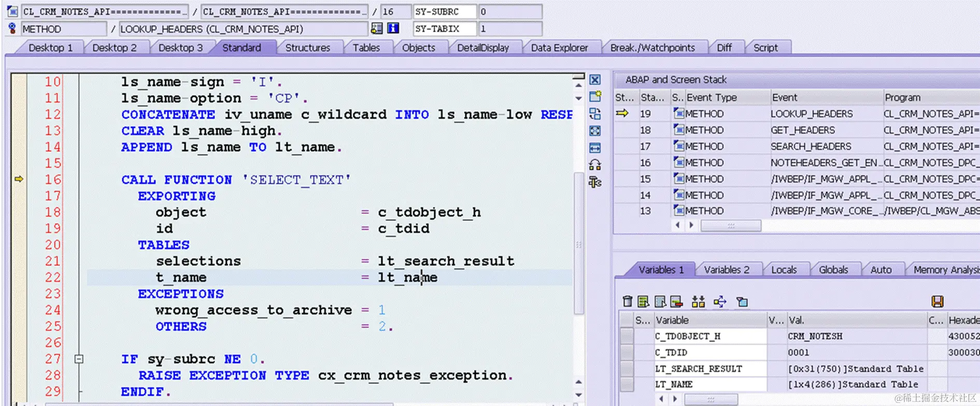
Task: Click the two downward arrows icon
Action: pos(698,301)
